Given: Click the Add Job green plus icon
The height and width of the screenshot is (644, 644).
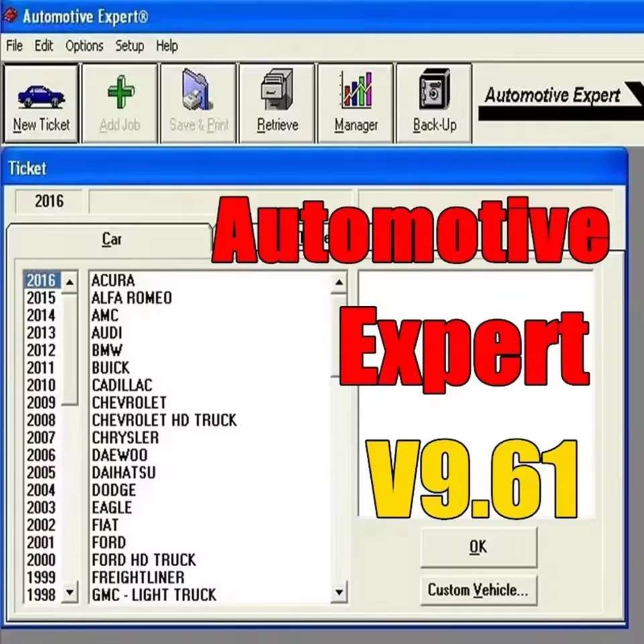Looking at the screenshot, I should (121, 92).
